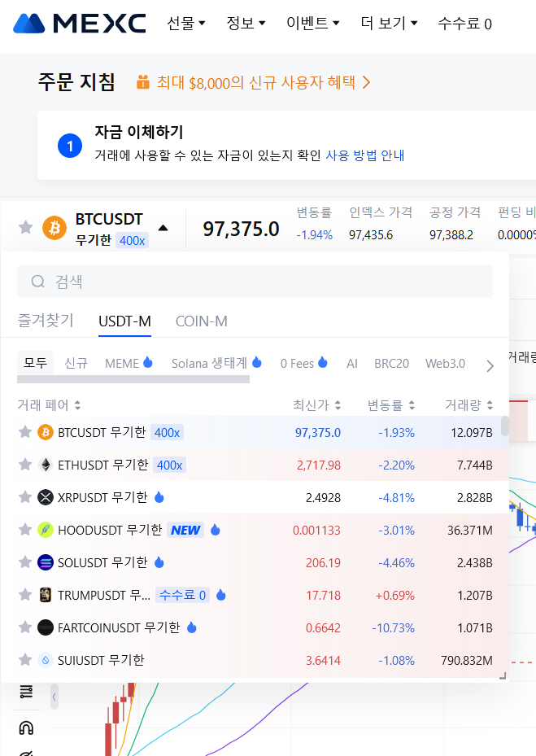The image size is (536, 756).
Task: Click the magnet mode chart icon
Action: [26, 728]
